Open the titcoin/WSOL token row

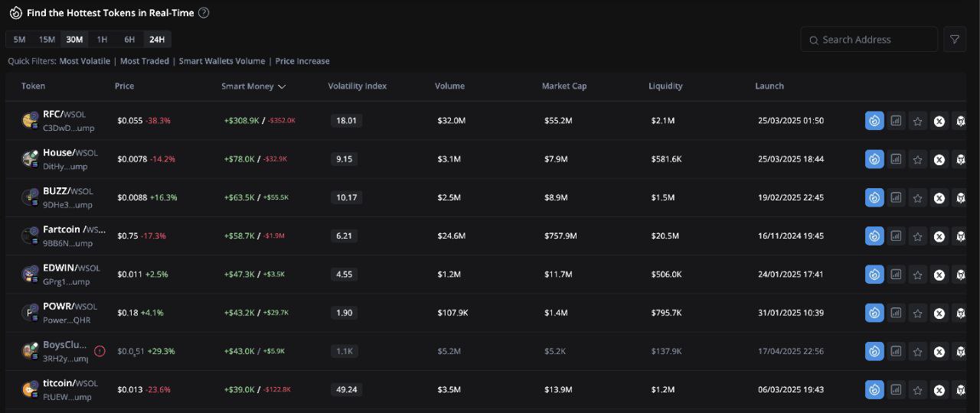tap(490, 390)
